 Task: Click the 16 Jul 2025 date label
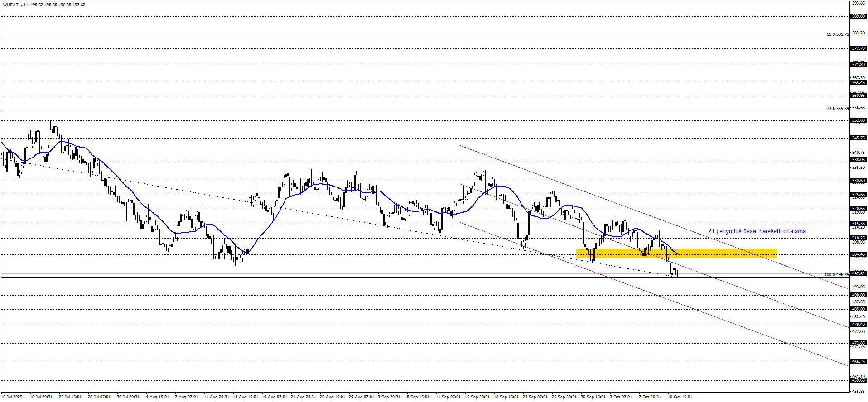coord(11,397)
